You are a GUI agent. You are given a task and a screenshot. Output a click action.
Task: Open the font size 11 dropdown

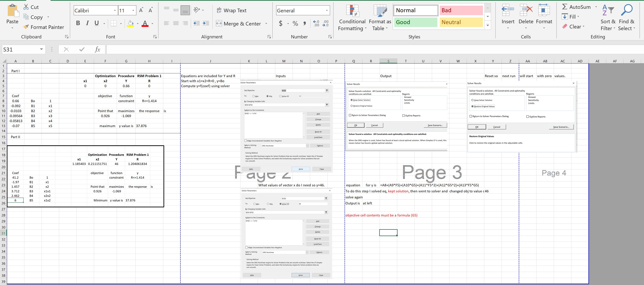pyautogui.click(x=133, y=11)
